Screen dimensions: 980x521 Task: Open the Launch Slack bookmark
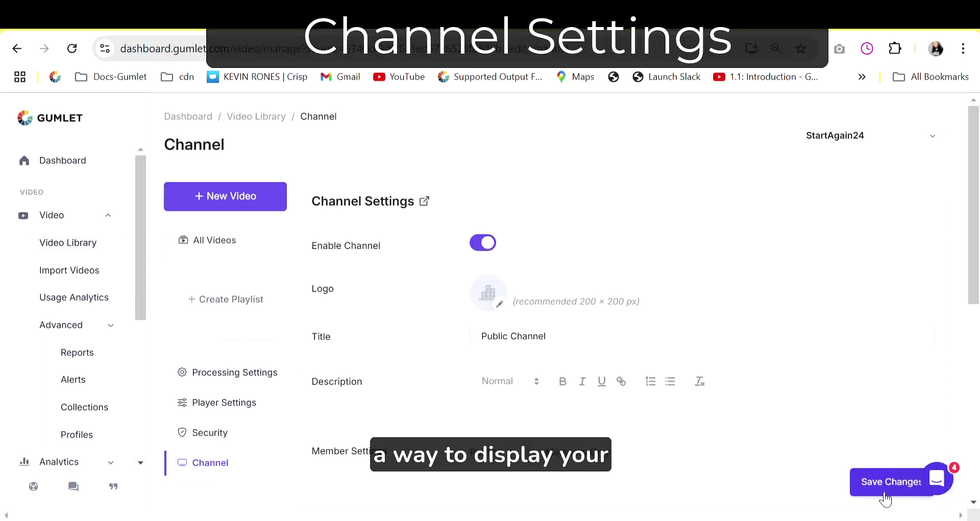tap(667, 77)
